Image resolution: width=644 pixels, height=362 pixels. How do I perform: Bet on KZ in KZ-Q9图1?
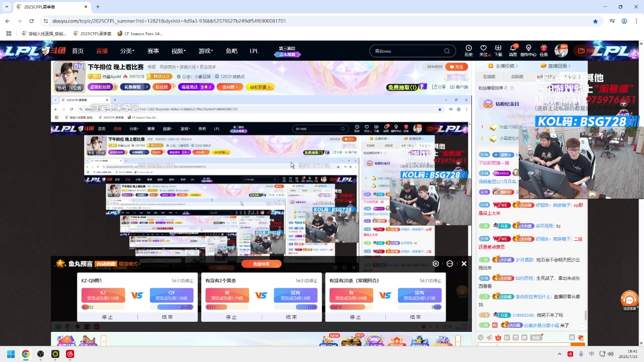(103, 295)
